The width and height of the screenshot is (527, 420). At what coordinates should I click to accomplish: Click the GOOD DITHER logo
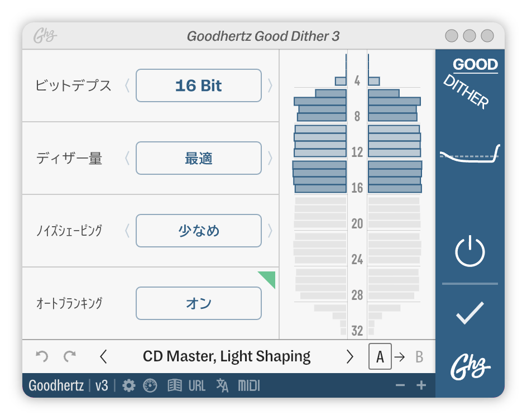click(471, 83)
